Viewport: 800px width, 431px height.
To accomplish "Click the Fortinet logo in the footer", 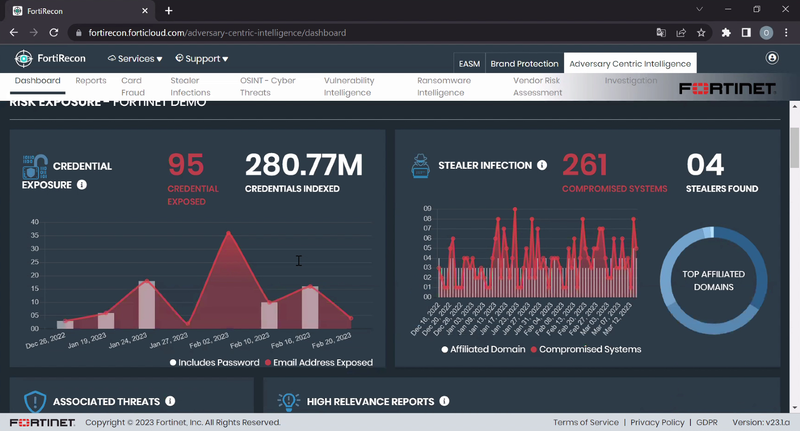I will 42,422.
